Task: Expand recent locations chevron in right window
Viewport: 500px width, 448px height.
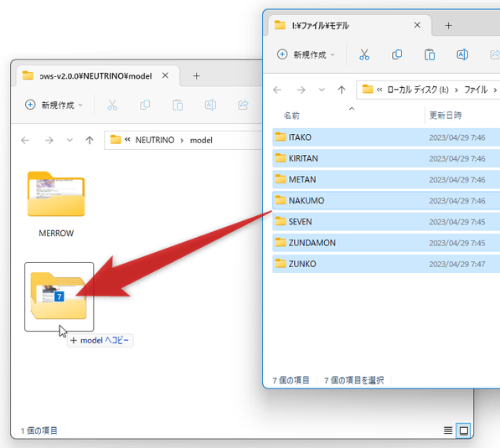Action: click(322, 90)
